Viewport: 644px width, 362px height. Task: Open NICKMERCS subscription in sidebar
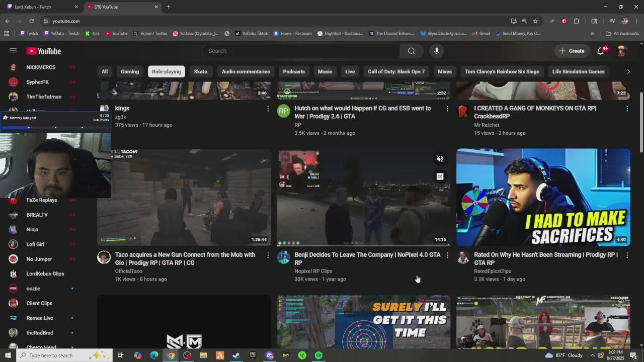[x=41, y=67]
